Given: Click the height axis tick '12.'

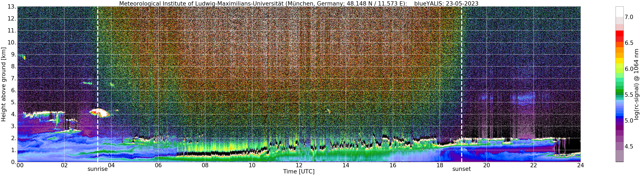Looking at the screenshot, I should tap(12, 19).
